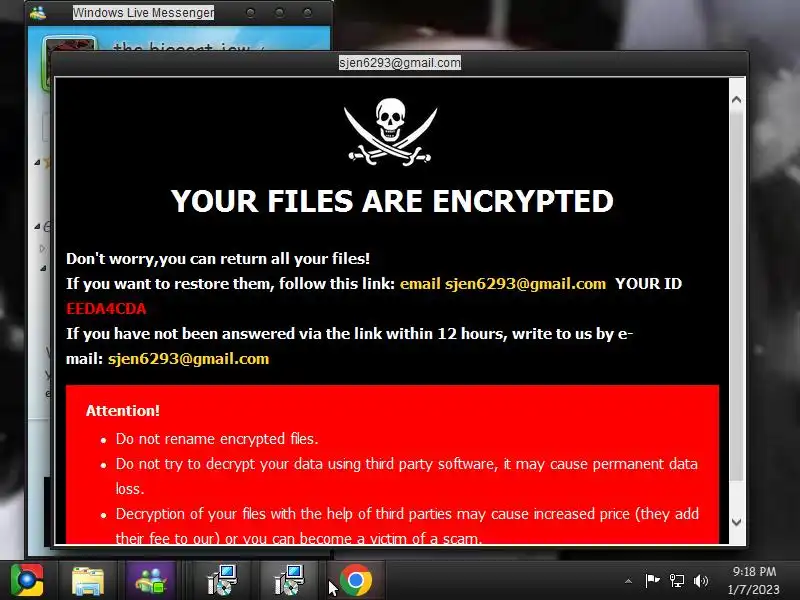Screen dimensions: 800x600
Task: Select the first installer icon on taskbar
Action: pyautogui.click(x=222, y=580)
